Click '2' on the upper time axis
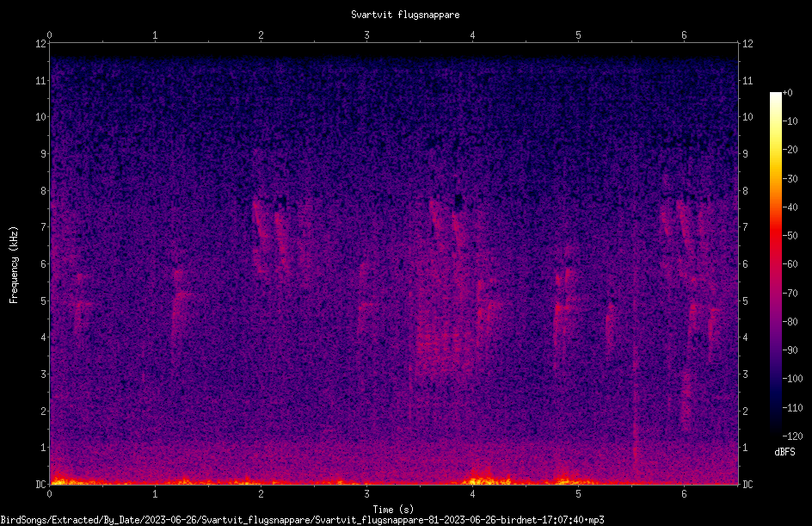This screenshot has width=812, height=526. click(261, 35)
